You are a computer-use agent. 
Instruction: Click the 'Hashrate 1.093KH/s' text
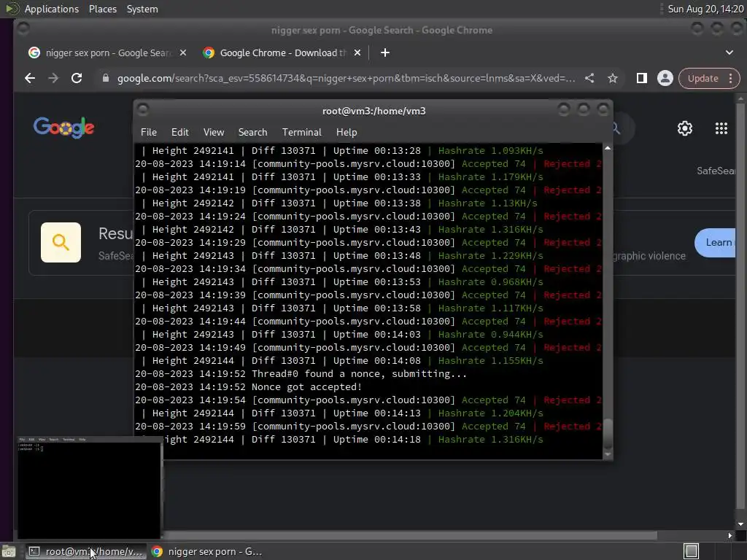[x=490, y=150]
